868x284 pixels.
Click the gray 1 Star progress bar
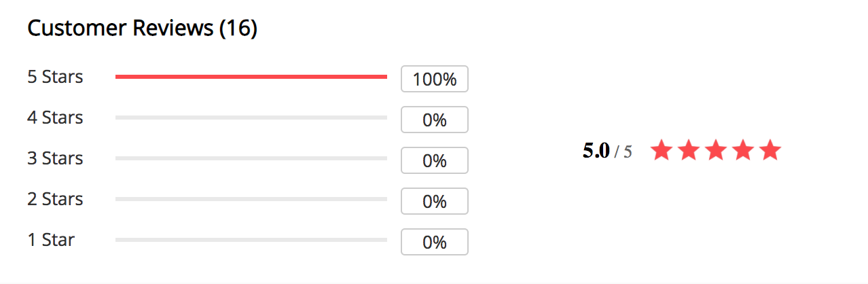(x=251, y=240)
